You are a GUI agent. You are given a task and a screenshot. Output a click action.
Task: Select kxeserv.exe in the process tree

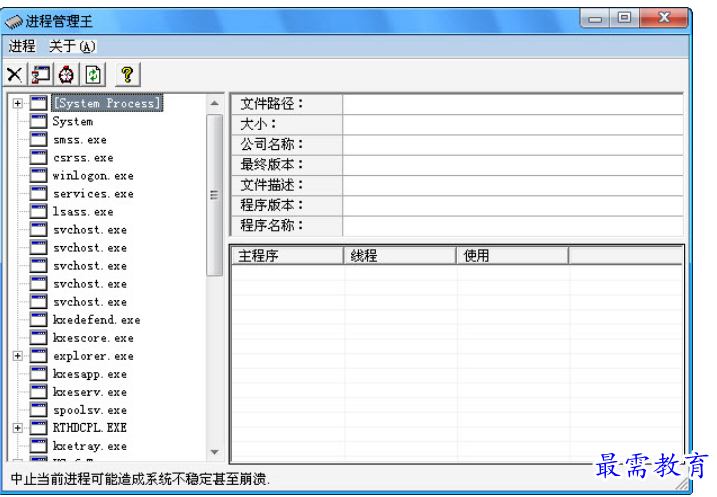[x=90, y=392]
